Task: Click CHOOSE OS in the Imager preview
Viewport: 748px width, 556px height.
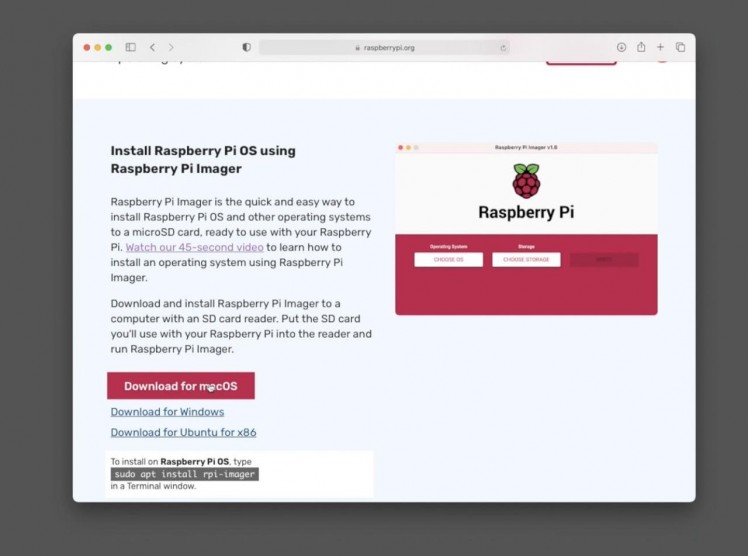Action: 448,260
